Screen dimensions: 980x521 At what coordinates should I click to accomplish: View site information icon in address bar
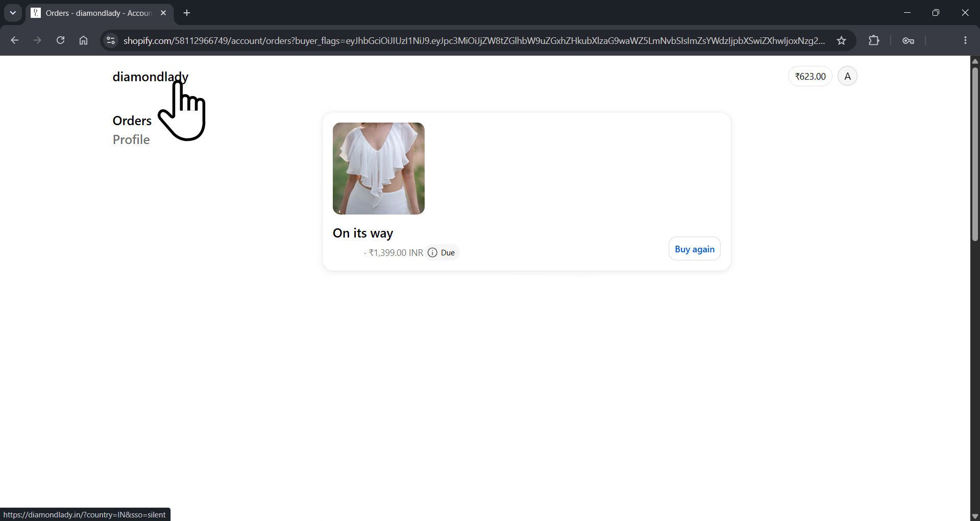[x=111, y=40]
